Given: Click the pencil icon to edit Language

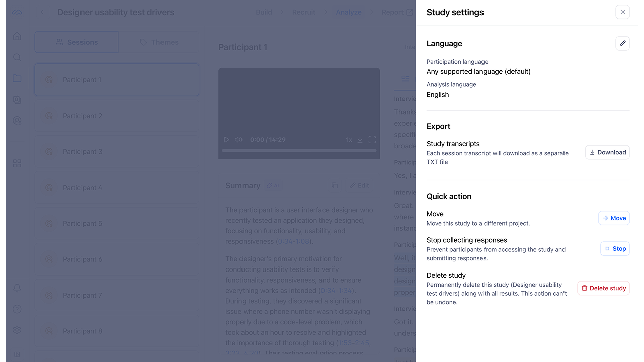Looking at the screenshot, I should [x=622, y=44].
